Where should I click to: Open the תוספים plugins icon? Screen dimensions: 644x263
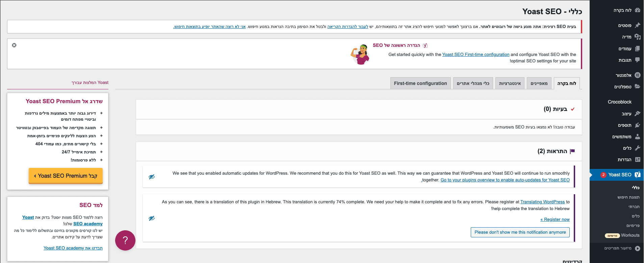[637, 125]
